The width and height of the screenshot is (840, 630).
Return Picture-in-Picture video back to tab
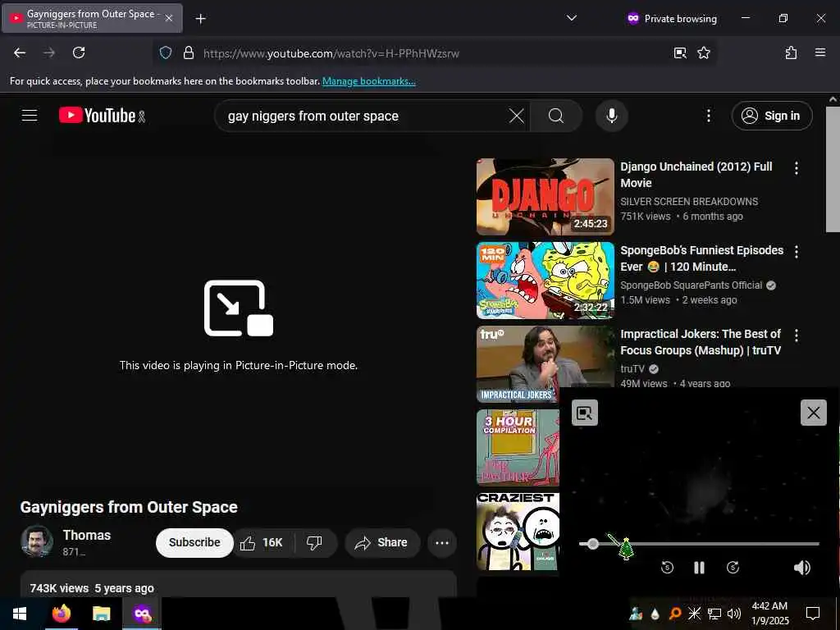pyautogui.click(x=584, y=413)
